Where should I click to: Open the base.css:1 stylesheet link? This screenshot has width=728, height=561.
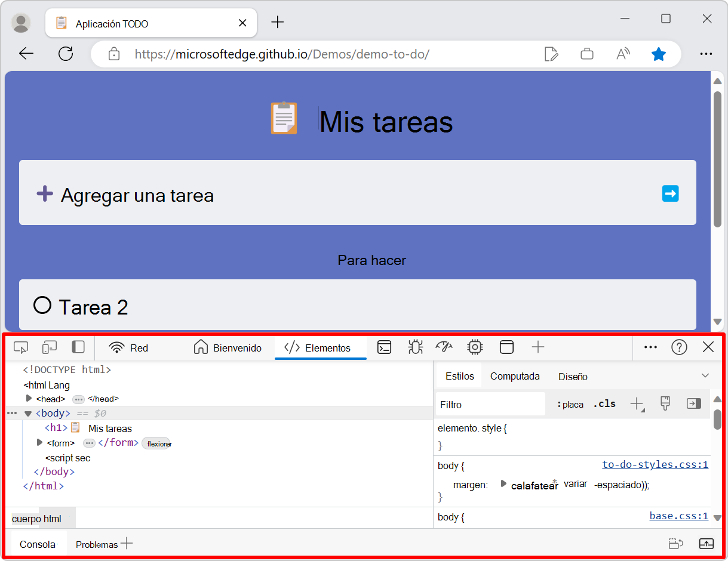coord(678,516)
